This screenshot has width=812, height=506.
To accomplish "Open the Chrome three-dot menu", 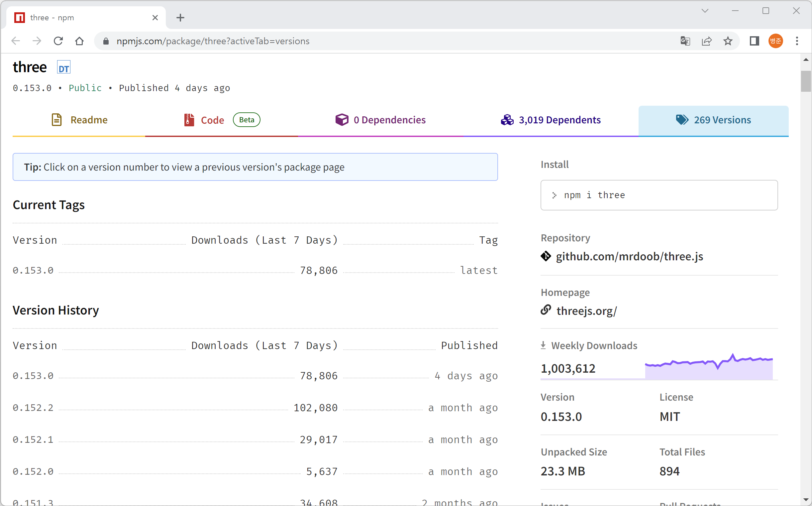I will pyautogui.click(x=797, y=41).
